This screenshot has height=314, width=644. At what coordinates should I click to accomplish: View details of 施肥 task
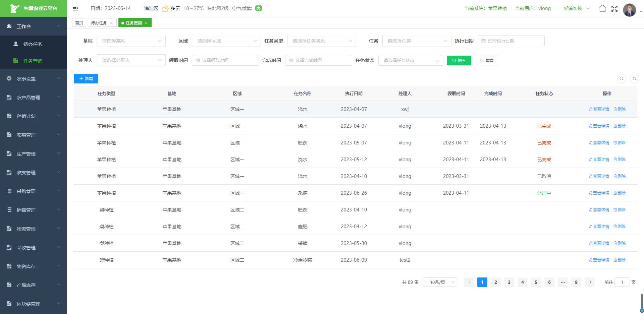[x=599, y=227]
